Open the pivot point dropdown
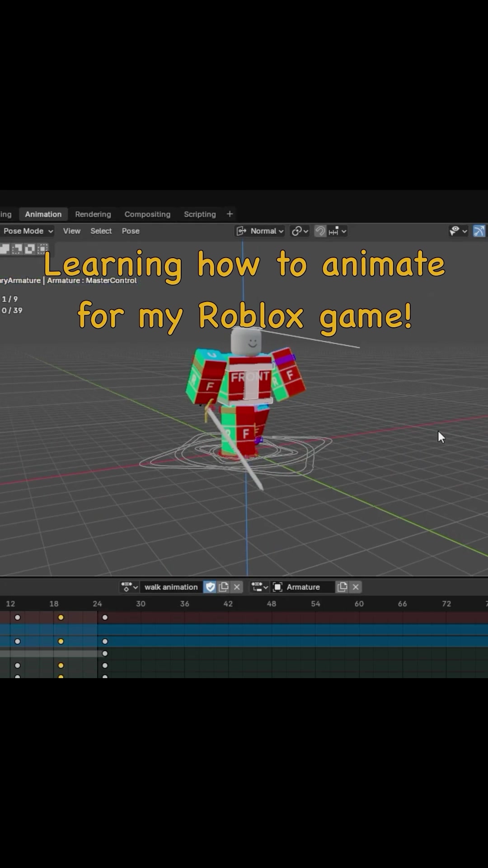Image resolution: width=488 pixels, height=868 pixels. click(x=300, y=231)
